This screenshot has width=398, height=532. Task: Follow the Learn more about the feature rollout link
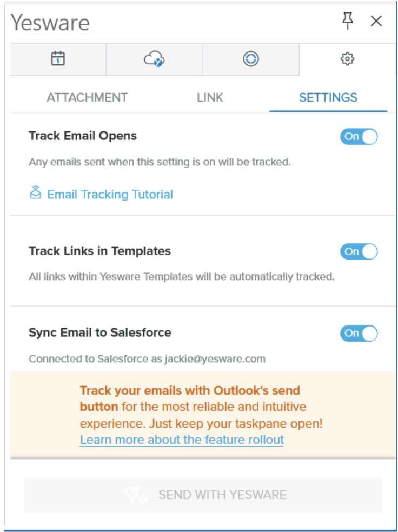click(x=182, y=440)
